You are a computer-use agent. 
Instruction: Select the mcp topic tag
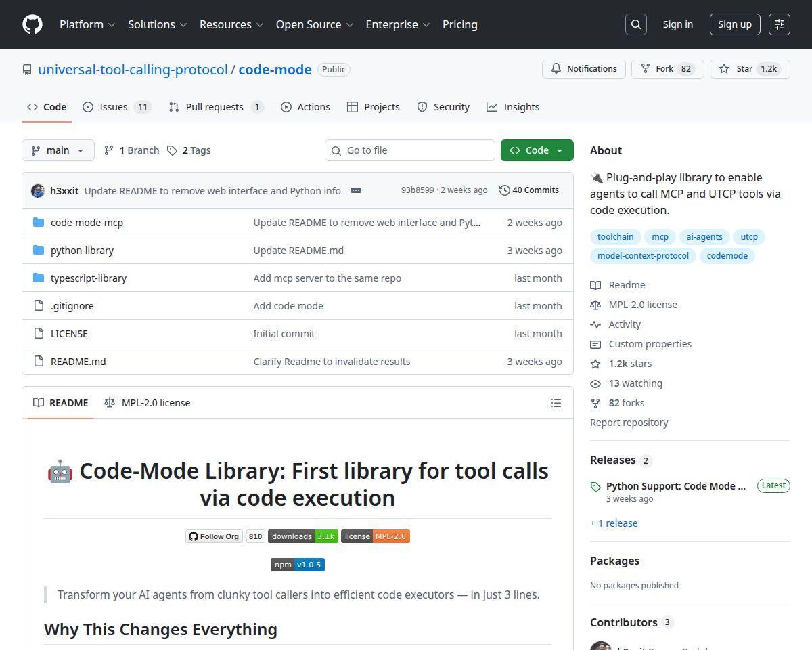660,237
